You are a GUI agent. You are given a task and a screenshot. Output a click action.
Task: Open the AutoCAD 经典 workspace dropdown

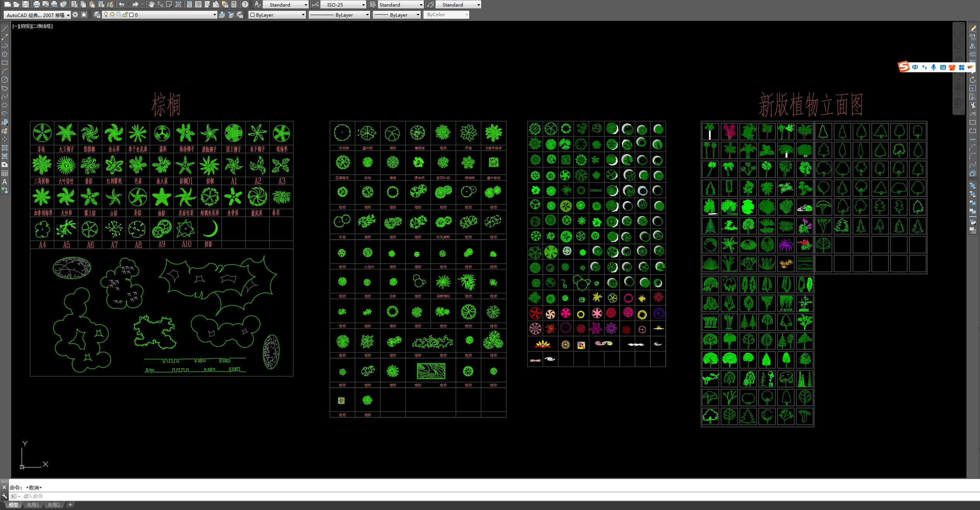tap(68, 15)
